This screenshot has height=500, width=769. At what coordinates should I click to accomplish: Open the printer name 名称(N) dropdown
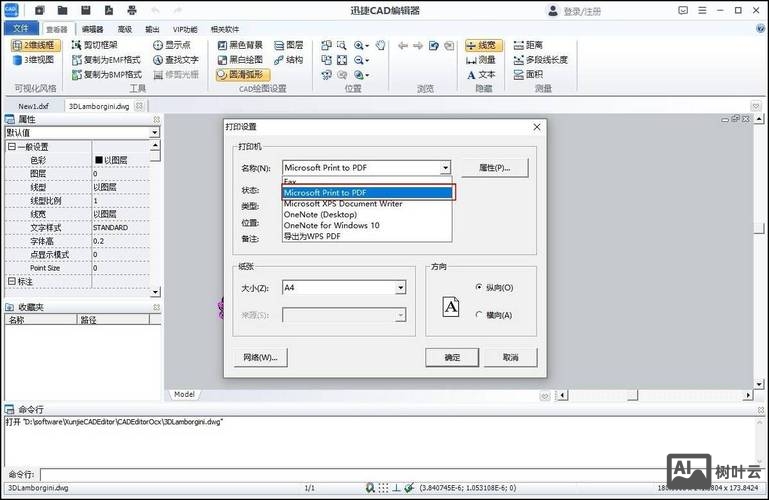(445, 168)
